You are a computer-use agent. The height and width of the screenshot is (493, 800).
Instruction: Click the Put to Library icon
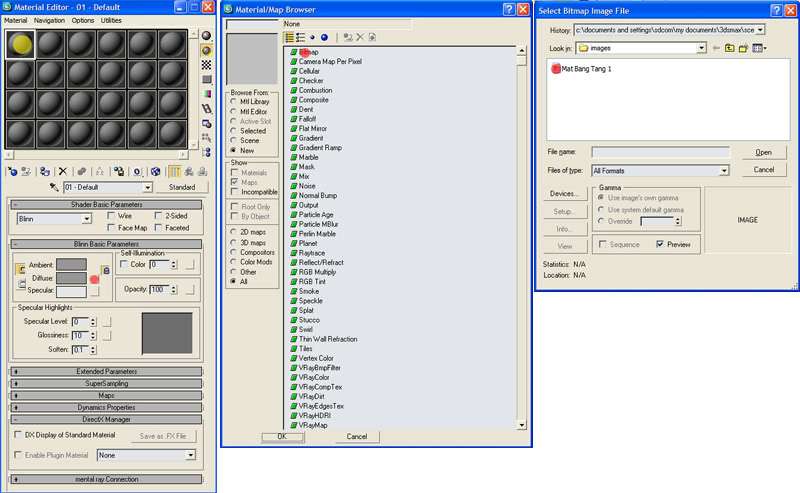click(x=118, y=171)
